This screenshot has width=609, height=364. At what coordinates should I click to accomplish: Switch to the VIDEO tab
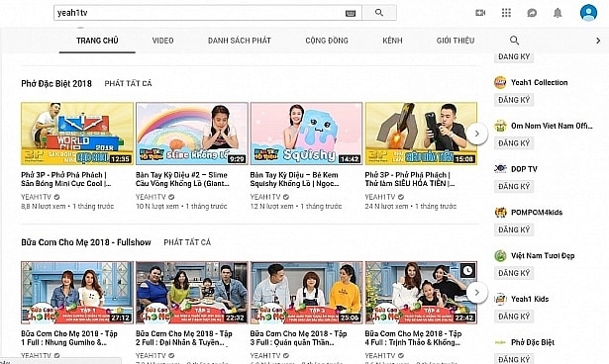coord(162,41)
